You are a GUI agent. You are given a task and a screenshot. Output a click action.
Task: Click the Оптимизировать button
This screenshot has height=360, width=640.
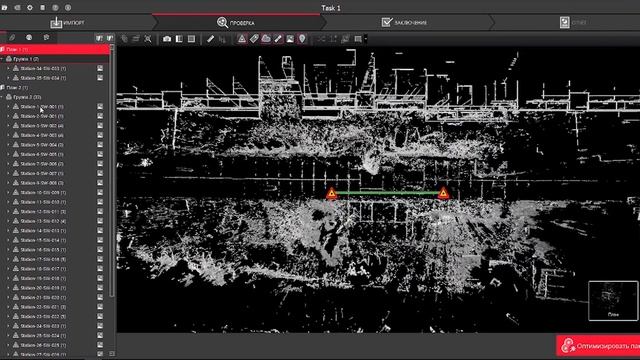pyautogui.click(x=598, y=346)
